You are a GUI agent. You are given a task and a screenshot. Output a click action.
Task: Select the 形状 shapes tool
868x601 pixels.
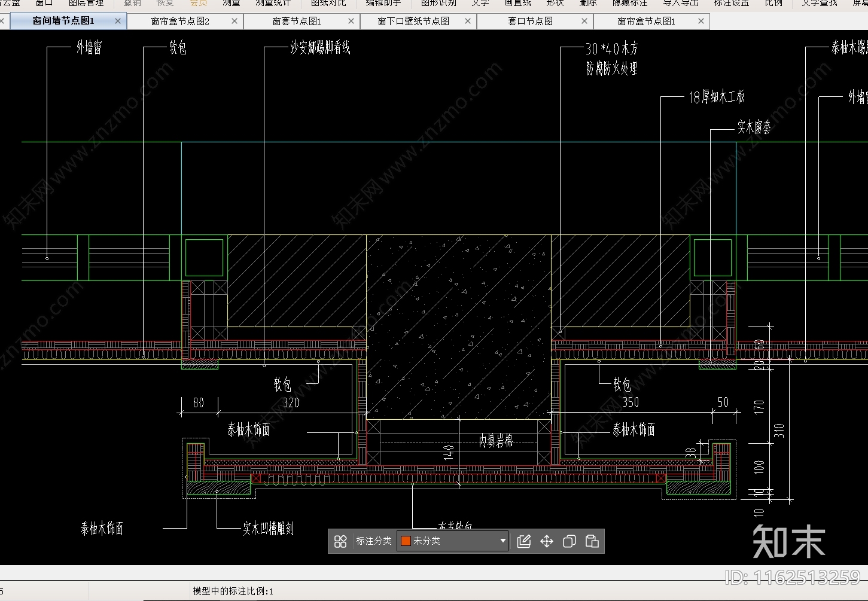click(x=555, y=3)
